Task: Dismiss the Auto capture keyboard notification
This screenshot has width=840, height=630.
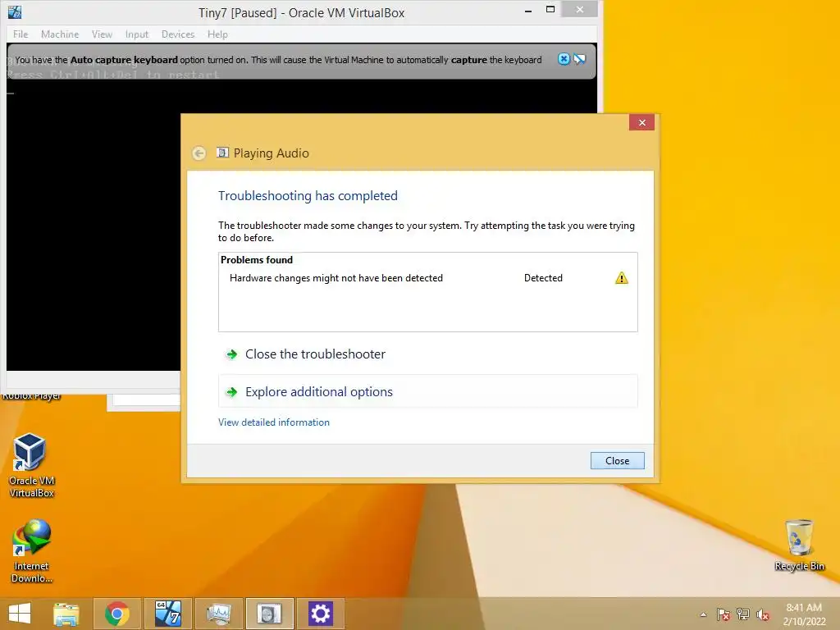Action: point(564,59)
